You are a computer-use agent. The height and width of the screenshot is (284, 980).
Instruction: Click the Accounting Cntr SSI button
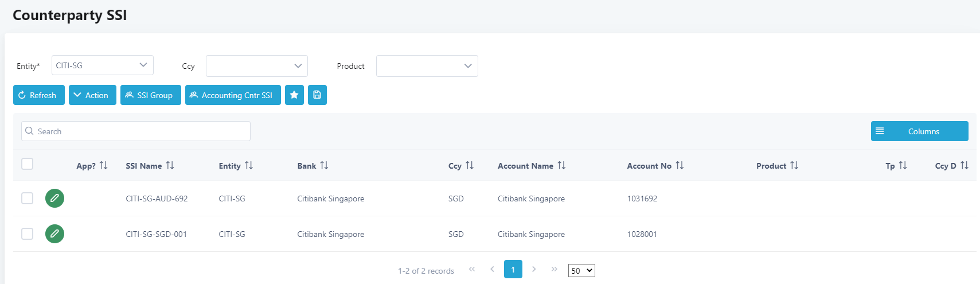coord(233,95)
